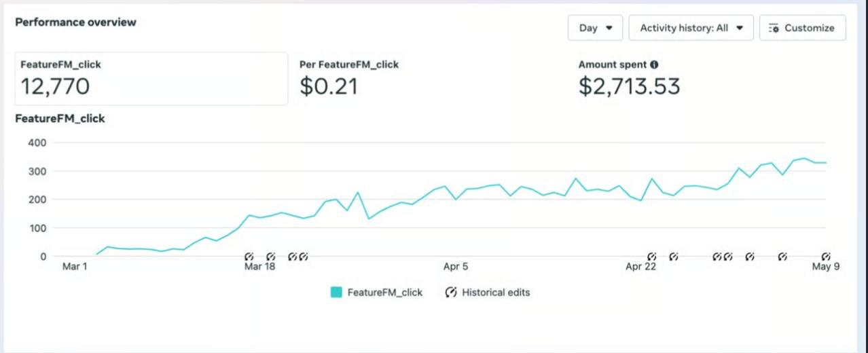Viewport: 868px width, 353px height.
Task: Click the historical edit marker directly above Apr 22
Action: 652,257
